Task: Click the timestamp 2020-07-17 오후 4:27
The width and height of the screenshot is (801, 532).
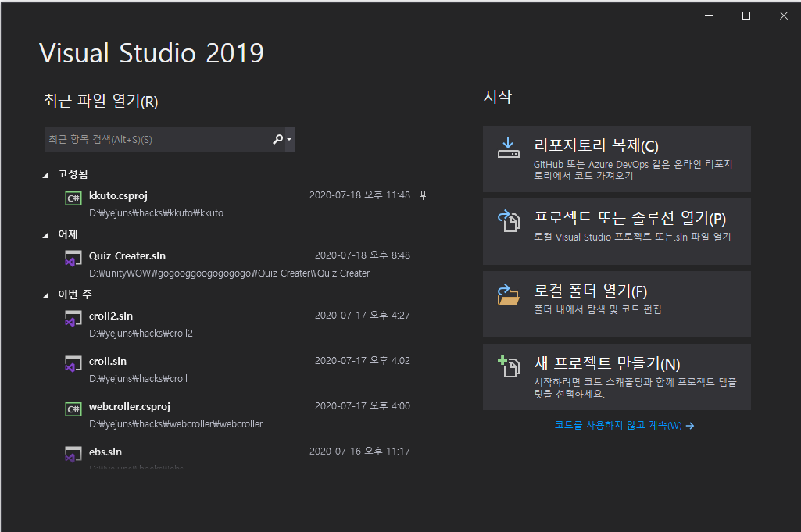Action: [x=362, y=316]
